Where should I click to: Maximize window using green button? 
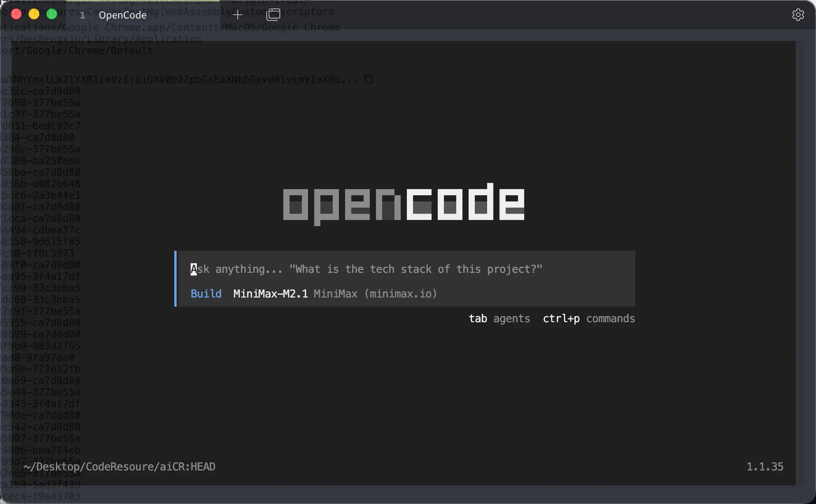pos(52,14)
